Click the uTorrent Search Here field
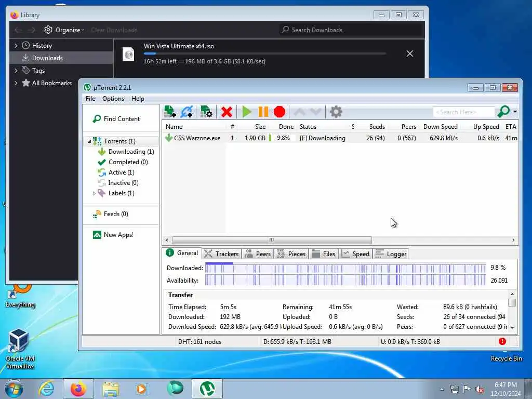The height and width of the screenshot is (399, 532). (x=463, y=112)
